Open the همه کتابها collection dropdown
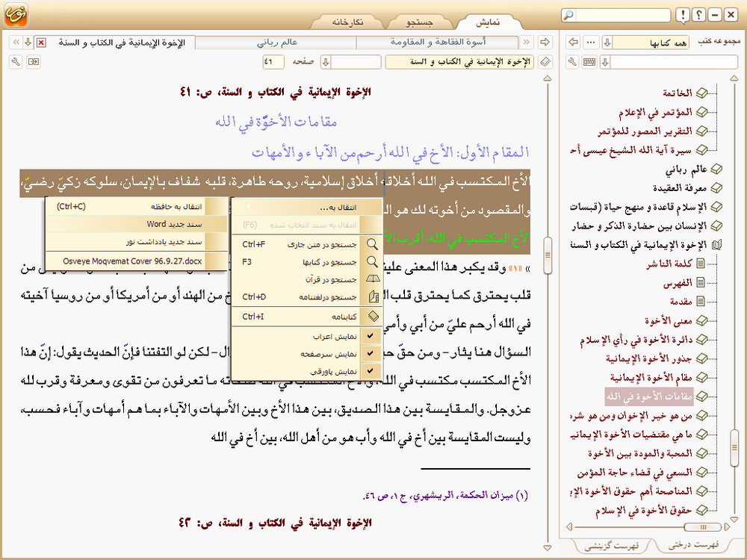This screenshot has height=560, width=747. click(607, 43)
